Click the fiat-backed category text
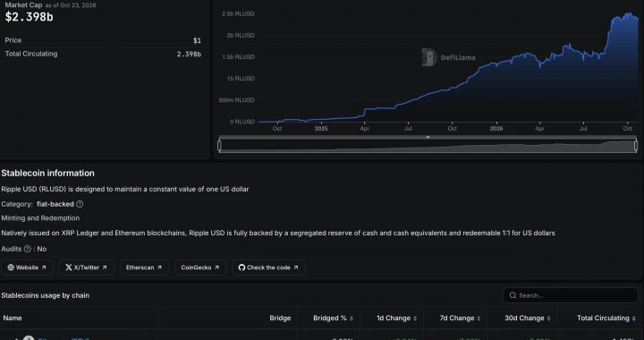Image resolution: width=644 pixels, height=340 pixels. [x=55, y=204]
